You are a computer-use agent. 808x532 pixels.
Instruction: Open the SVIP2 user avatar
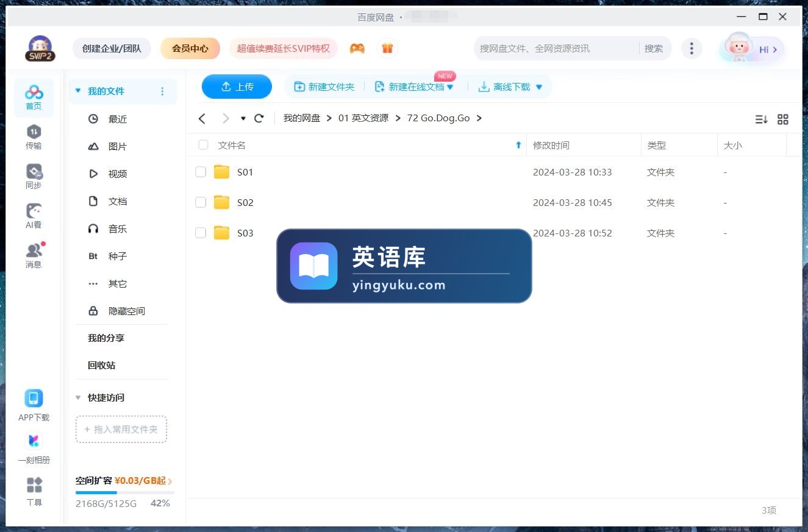(40, 48)
